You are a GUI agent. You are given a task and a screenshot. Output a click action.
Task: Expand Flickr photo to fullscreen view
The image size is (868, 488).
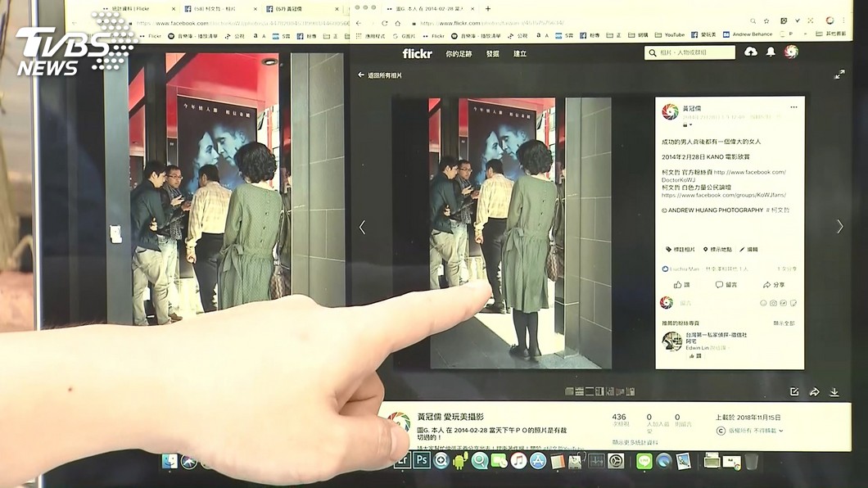839,75
